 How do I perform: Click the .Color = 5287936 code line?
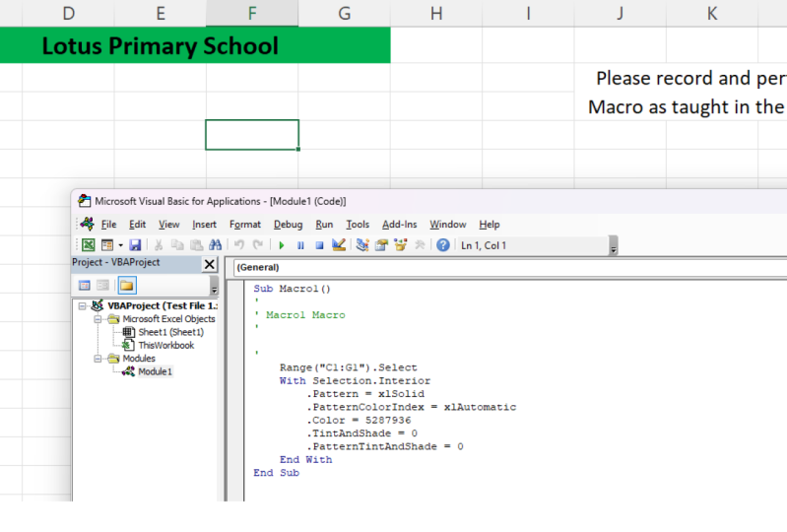tap(359, 420)
